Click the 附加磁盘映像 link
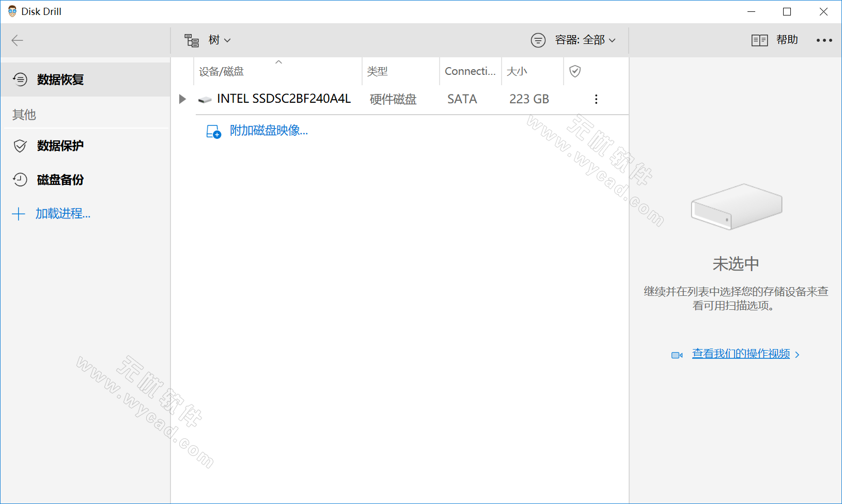The image size is (842, 504). [269, 131]
